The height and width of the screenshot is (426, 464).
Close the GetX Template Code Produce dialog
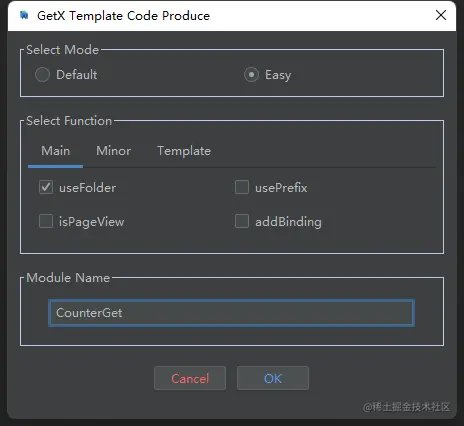pos(441,15)
